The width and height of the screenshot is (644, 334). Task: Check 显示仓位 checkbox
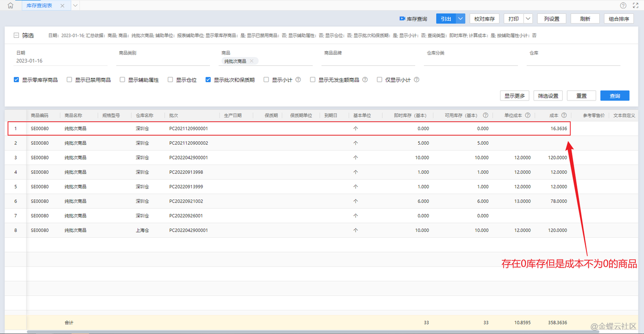pyautogui.click(x=170, y=80)
